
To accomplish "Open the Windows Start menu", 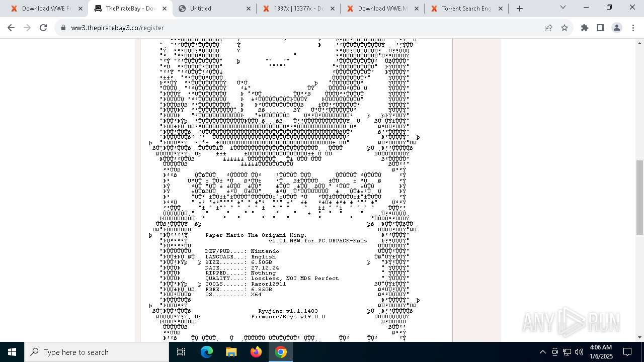I will [x=12, y=352].
